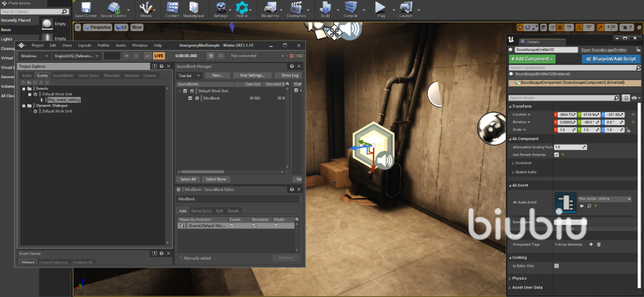Click the mod.io gear icon
Image resolution: width=644 pixels, height=297 pixels.
pos(242,8)
